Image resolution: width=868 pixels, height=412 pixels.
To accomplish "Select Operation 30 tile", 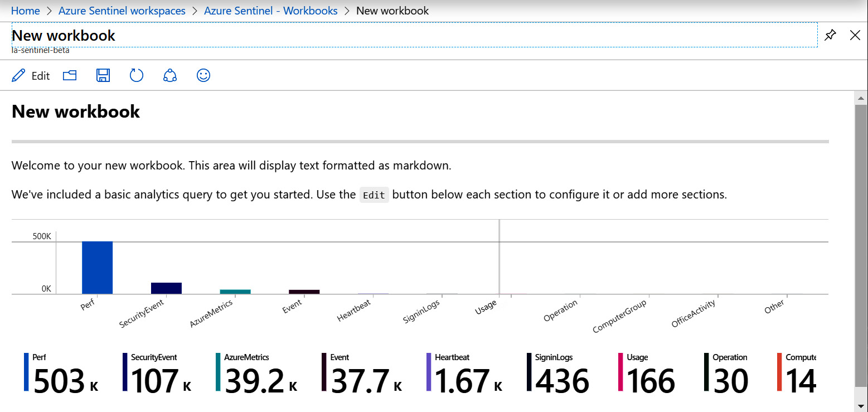I will coord(727,374).
